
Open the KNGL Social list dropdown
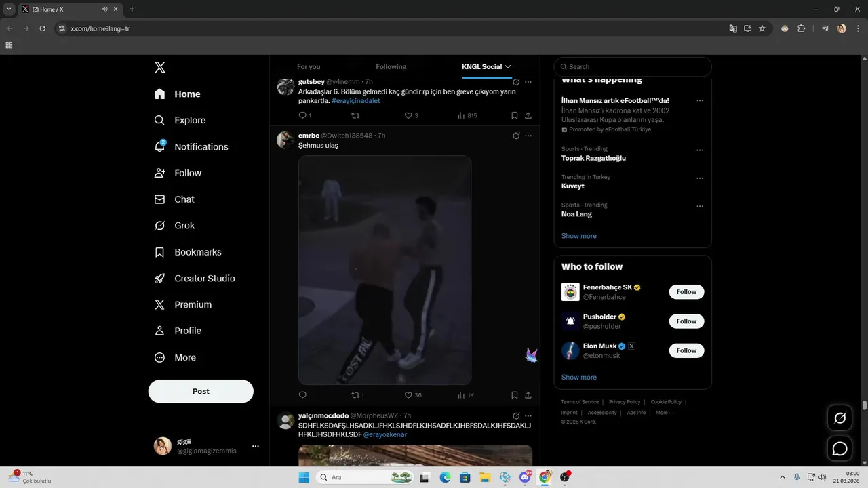pos(486,66)
